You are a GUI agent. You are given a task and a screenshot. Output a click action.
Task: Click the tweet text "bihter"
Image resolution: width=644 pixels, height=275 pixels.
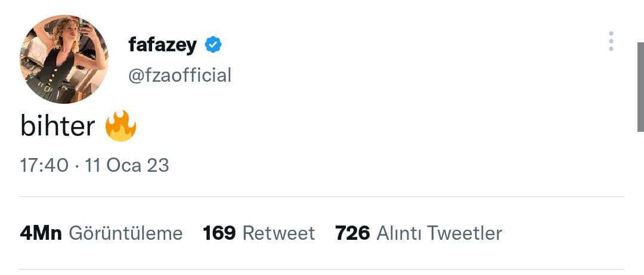[x=58, y=126]
